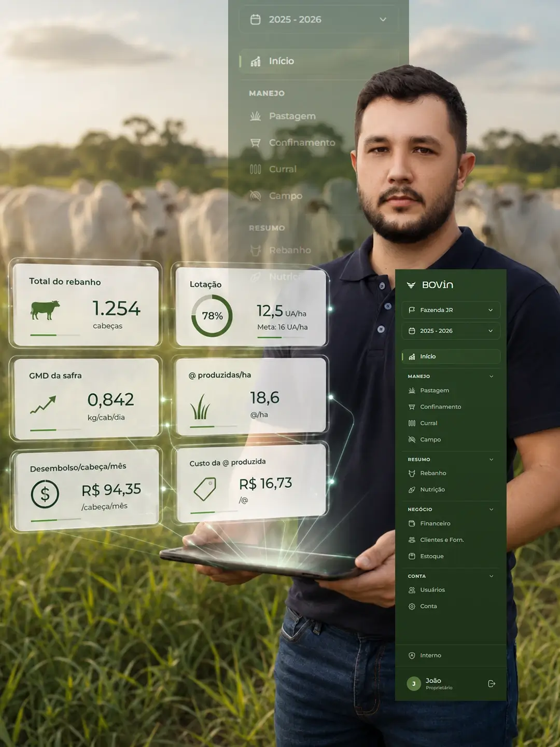The height and width of the screenshot is (747, 560).
Task: Click the progress bar under Total do rebanho
Action: [x=55, y=335]
